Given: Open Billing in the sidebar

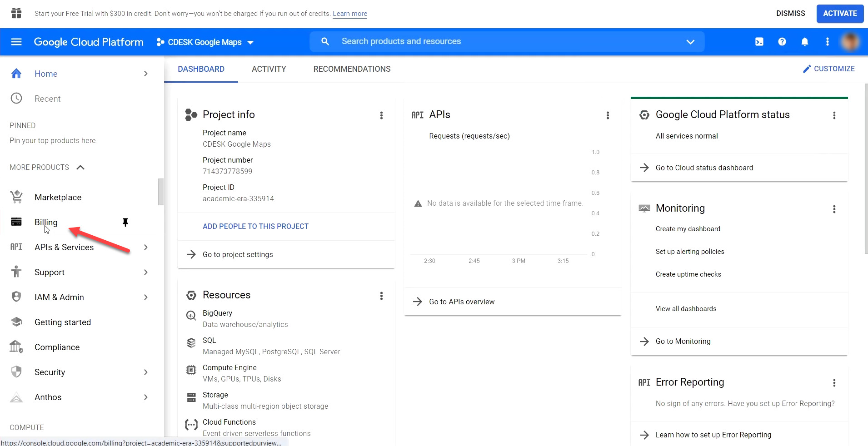Looking at the screenshot, I should [46, 222].
